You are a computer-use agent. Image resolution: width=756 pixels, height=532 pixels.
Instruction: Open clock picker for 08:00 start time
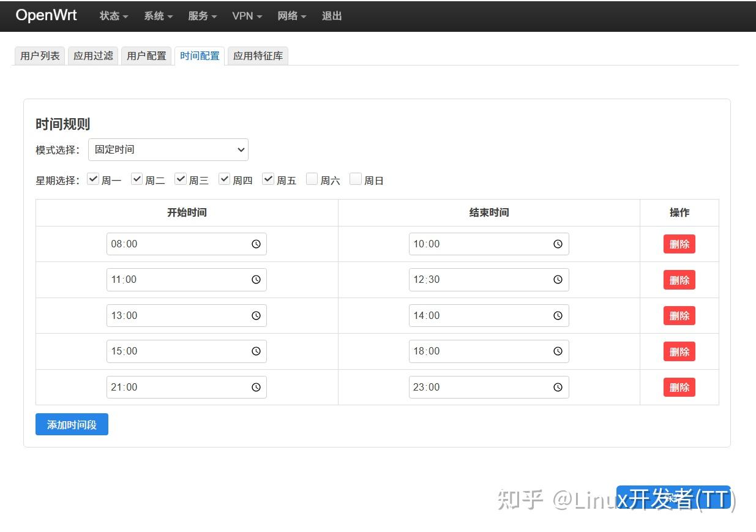(x=256, y=244)
